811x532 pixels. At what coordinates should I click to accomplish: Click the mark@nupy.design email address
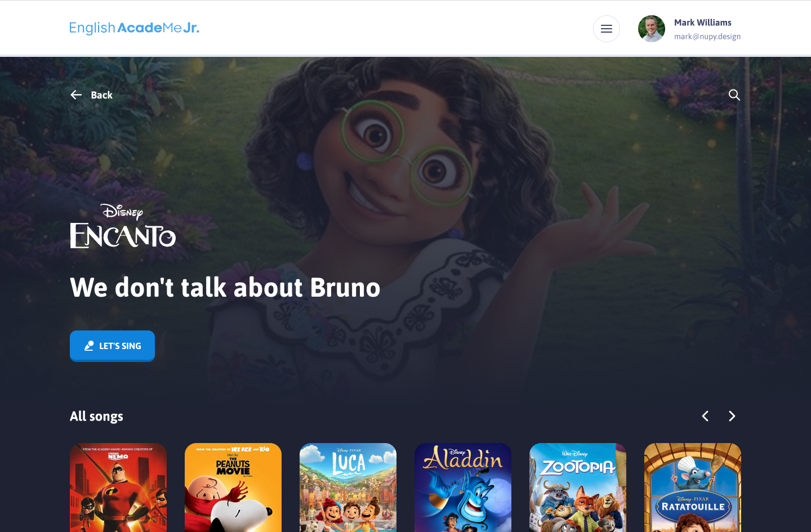tap(707, 37)
